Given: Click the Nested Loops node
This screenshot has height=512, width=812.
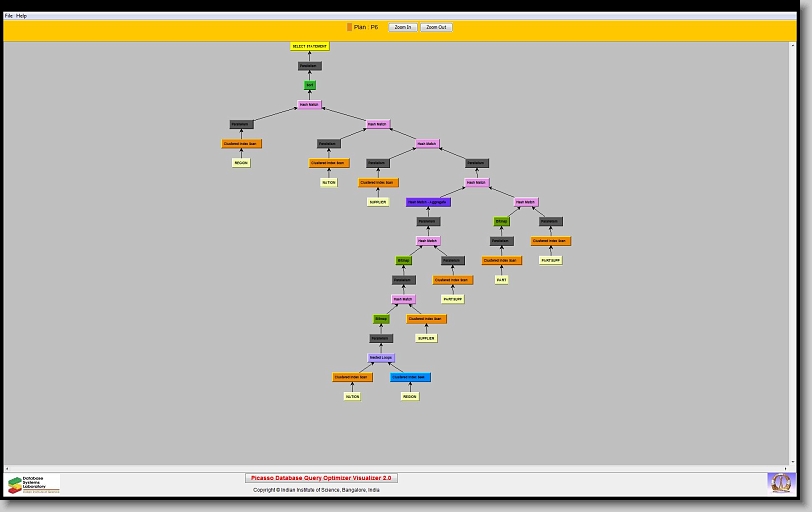Looking at the screenshot, I should tap(381, 357).
